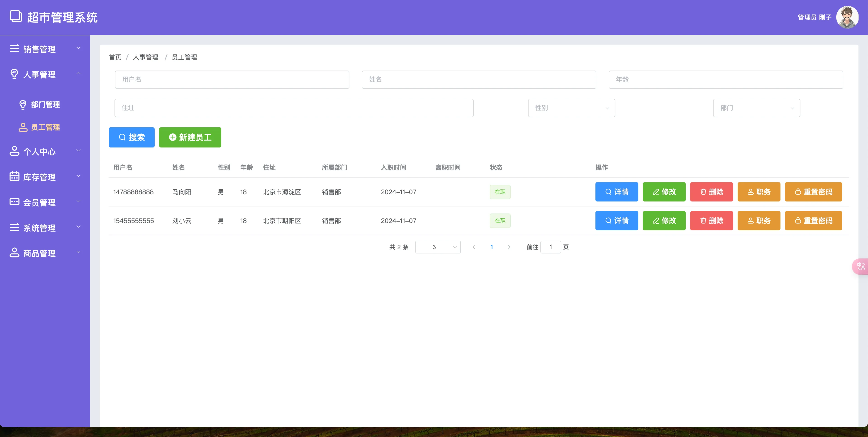This screenshot has height=437, width=868.
Task: Click the supermarket system logo icon
Action: [x=15, y=16]
